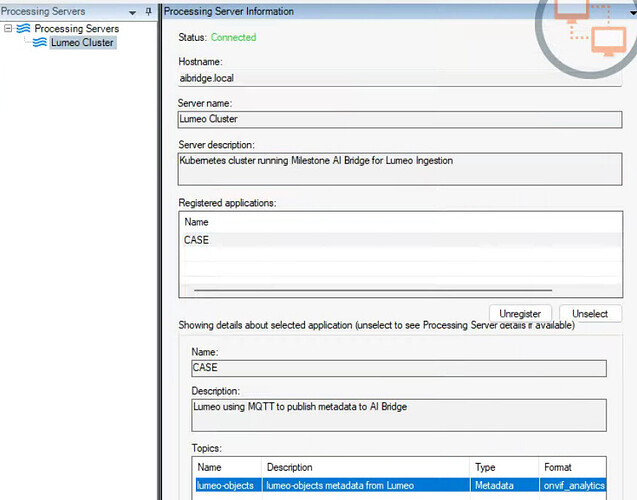
Task: Click the Name header in Registered applications
Action: coord(197,222)
